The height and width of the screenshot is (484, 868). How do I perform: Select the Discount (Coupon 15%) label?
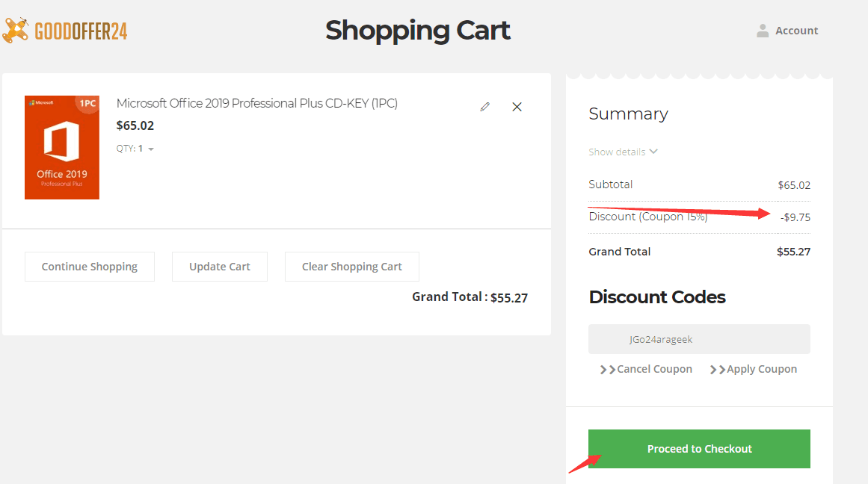pos(648,217)
